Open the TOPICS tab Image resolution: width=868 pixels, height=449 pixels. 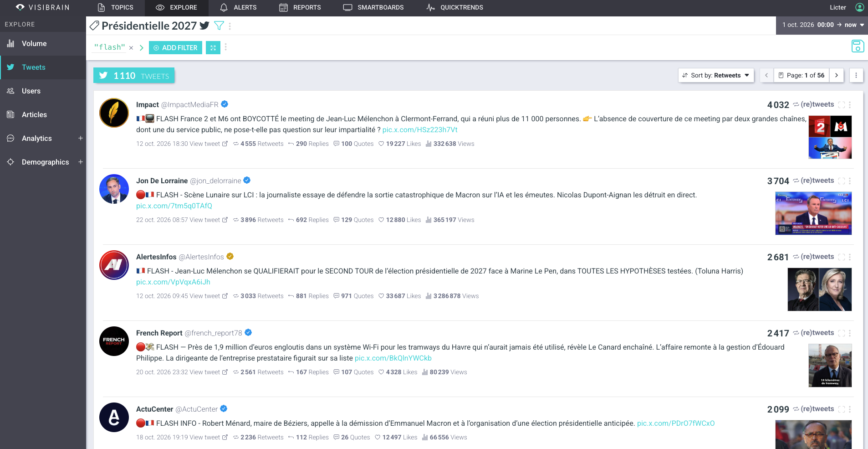(x=116, y=7)
